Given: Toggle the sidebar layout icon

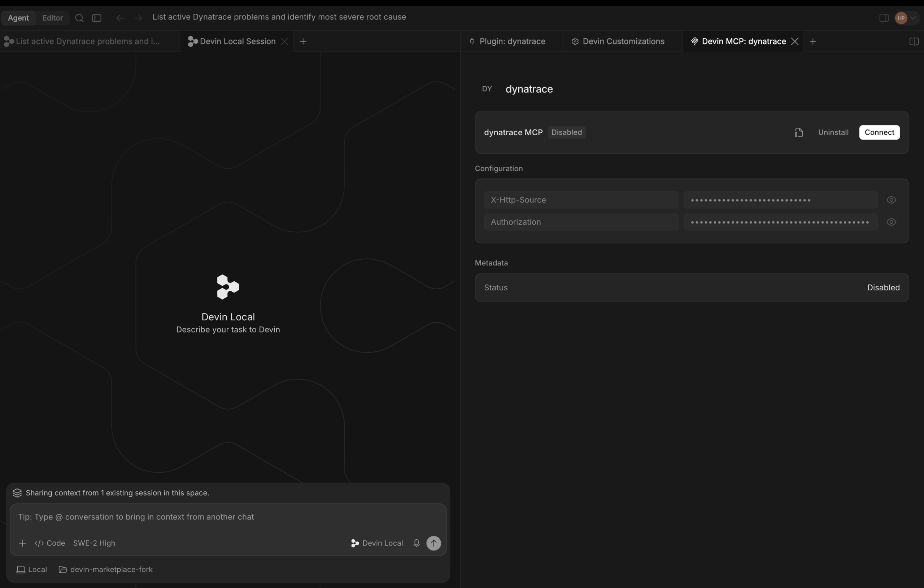Looking at the screenshot, I should 97,18.
